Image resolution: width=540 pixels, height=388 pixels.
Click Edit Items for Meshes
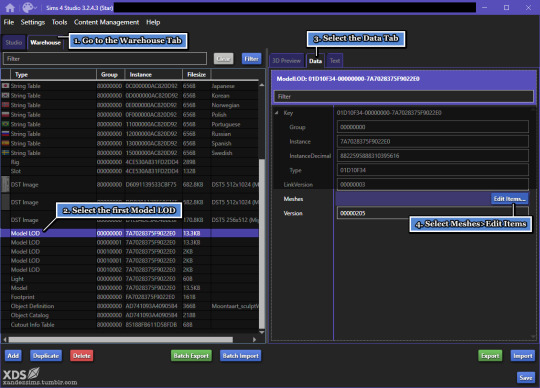coord(509,199)
